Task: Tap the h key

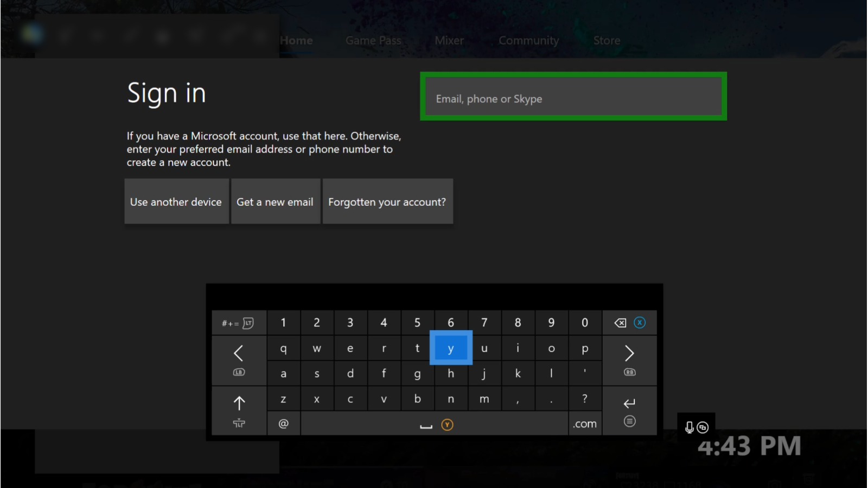Action: [x=451, y=375]
